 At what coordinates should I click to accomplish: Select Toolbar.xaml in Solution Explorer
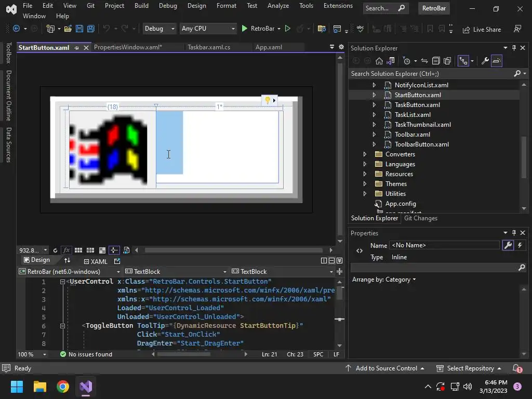412,135
